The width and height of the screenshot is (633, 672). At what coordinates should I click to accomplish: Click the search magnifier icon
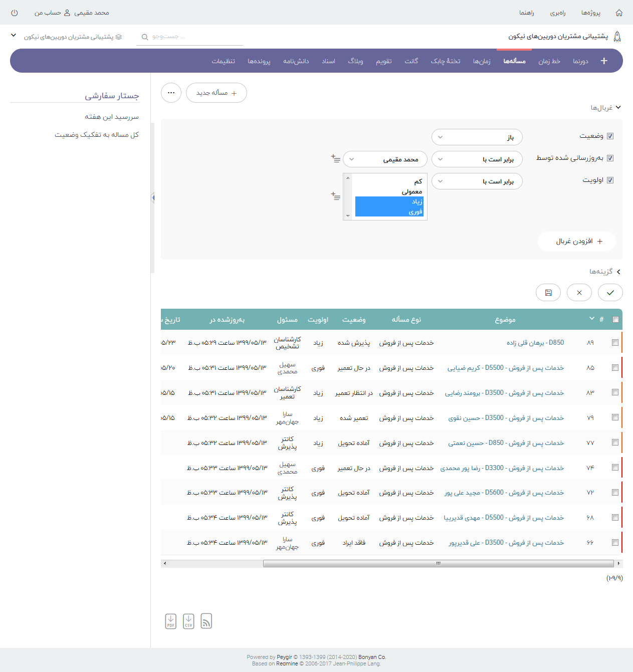pos(145,37)
